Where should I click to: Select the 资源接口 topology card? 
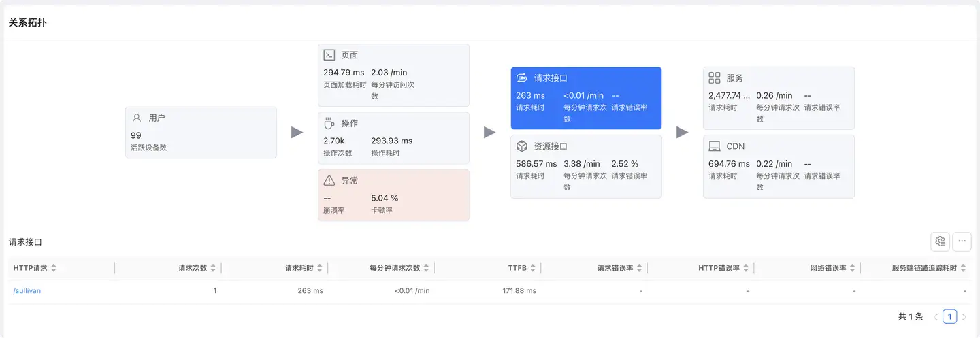click(586, 167)
